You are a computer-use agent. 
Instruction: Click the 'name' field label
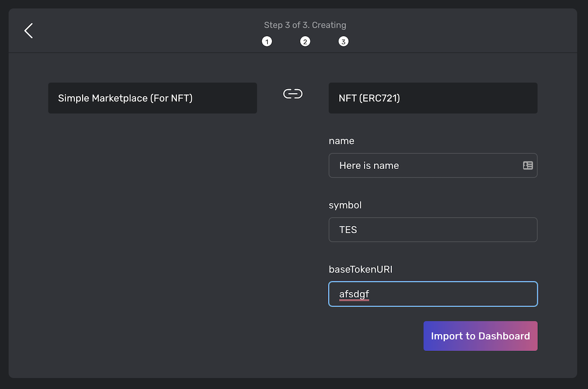(x=342, y=141)
